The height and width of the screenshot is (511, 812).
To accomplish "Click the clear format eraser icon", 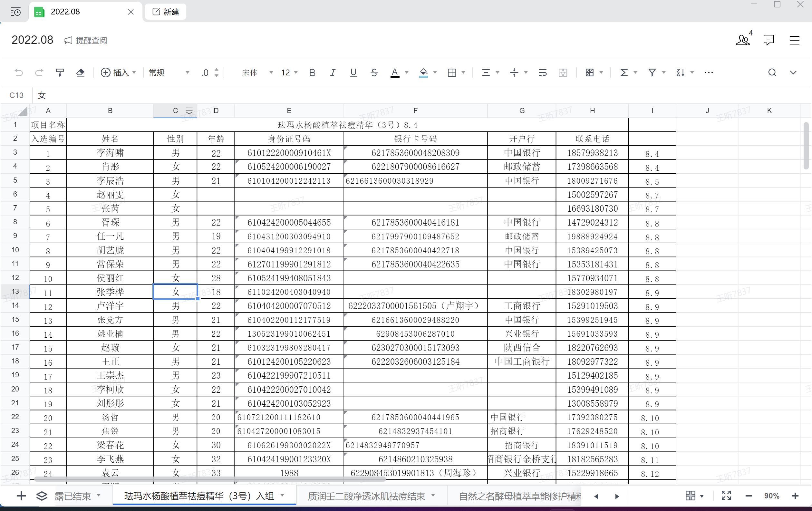I will tap(80, 72).
